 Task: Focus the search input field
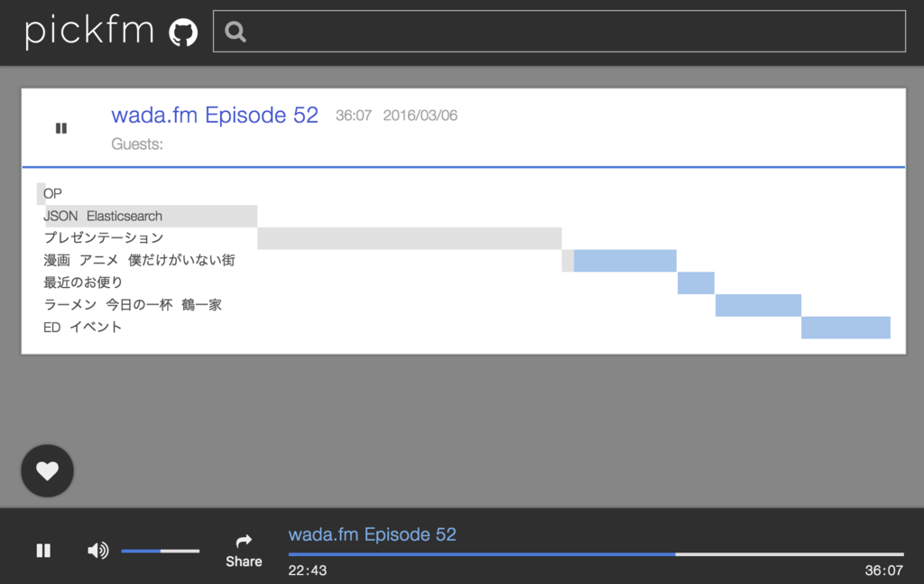tap(559, 32)
